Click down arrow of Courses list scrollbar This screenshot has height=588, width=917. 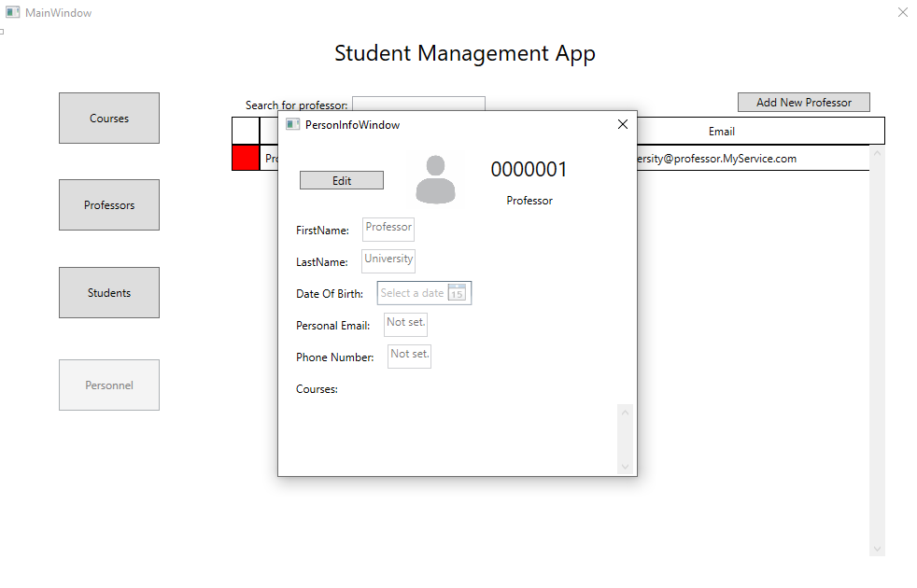click(625, 466)
